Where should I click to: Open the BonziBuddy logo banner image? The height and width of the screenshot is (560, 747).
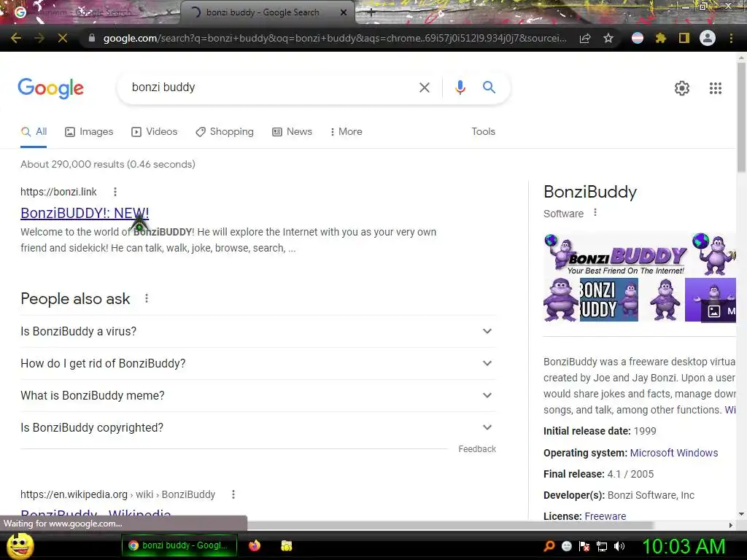(619, 254)
